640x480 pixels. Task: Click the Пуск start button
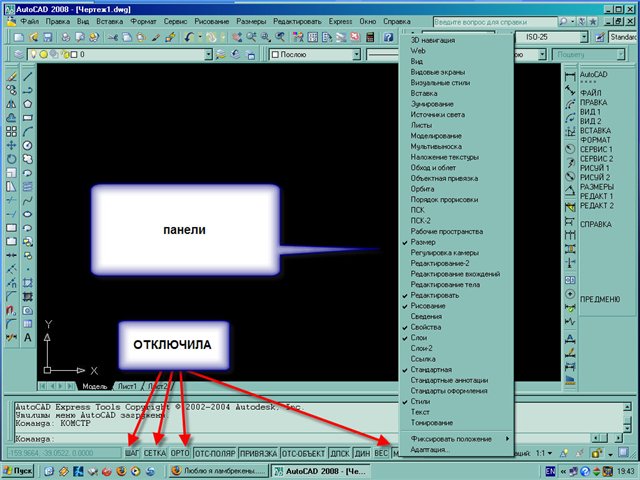(18, 470)
